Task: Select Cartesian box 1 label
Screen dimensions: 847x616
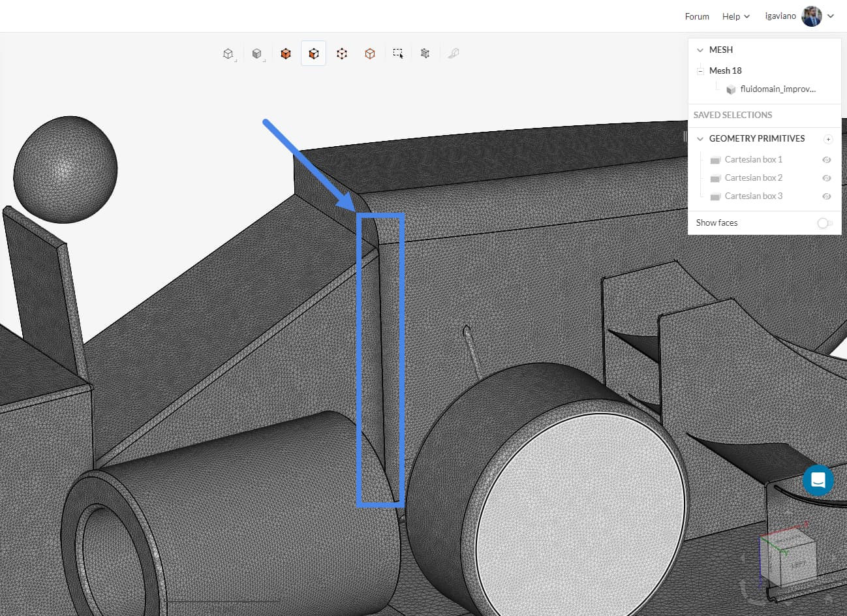Action: pos(754,159)
